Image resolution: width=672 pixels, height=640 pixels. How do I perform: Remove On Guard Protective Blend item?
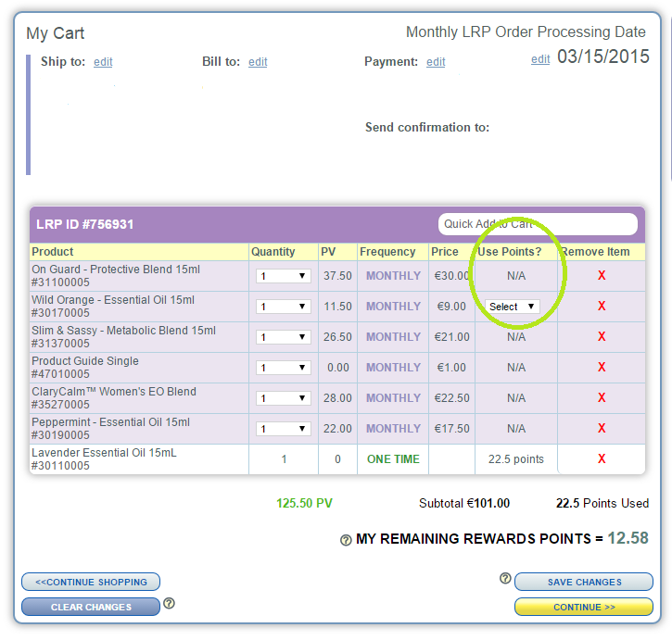point(602,275)
